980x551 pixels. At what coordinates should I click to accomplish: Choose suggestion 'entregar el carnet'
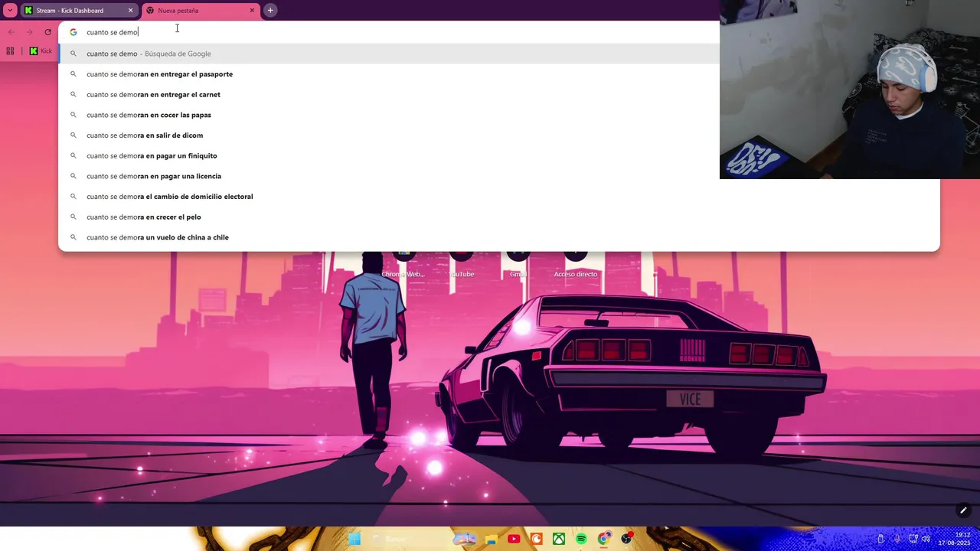pos(498,94)
